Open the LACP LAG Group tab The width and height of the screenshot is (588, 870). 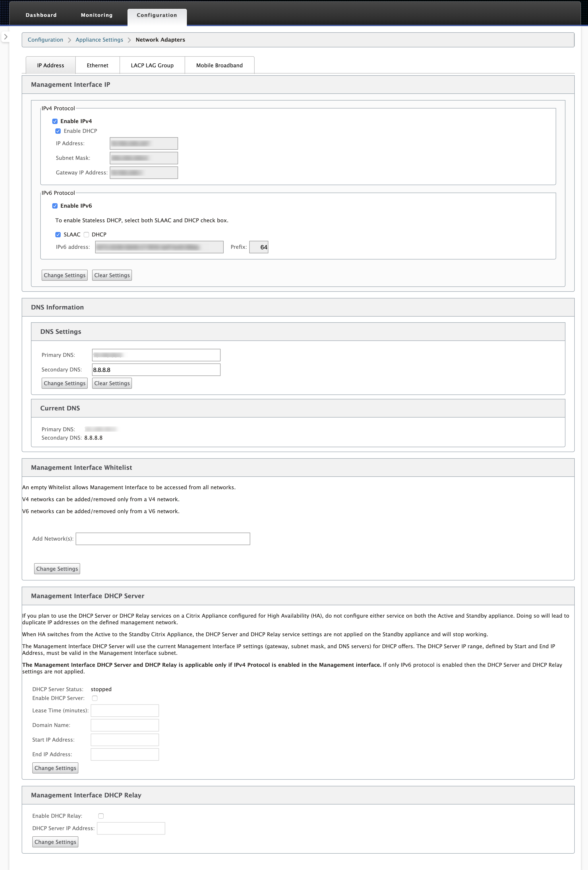point(152,65)
